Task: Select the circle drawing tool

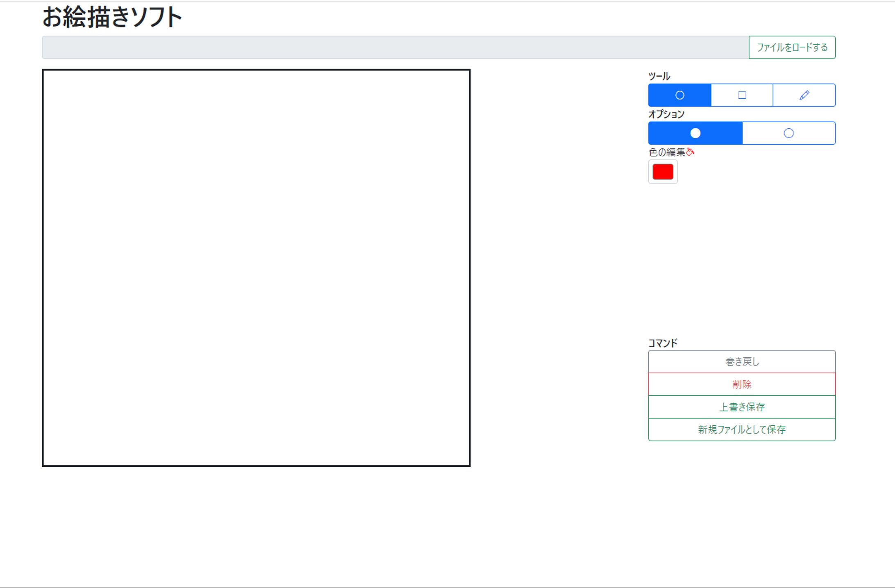Action: tap(679, 95)
